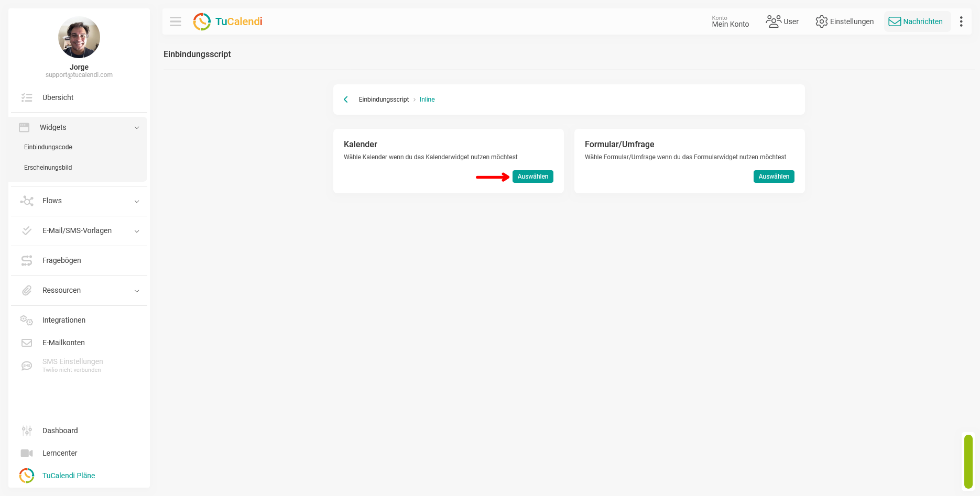Click the Übersicht checklist icon
Screen dimensions: 980x496
coord(27,97)
